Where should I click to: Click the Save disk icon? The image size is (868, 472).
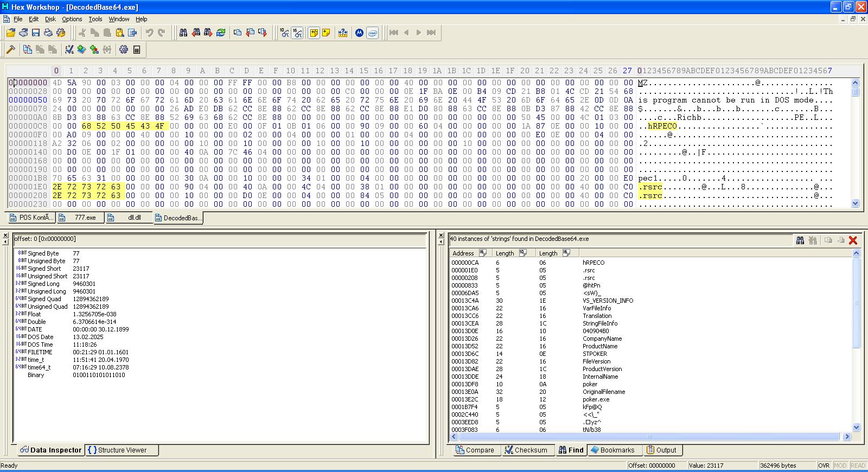36,33
